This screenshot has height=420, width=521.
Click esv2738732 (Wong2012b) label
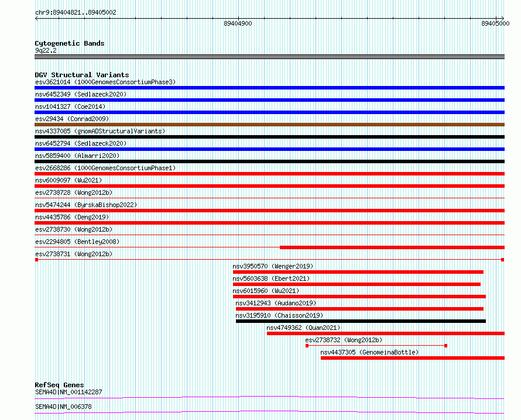pyautogui.click(x=344, y=340)
